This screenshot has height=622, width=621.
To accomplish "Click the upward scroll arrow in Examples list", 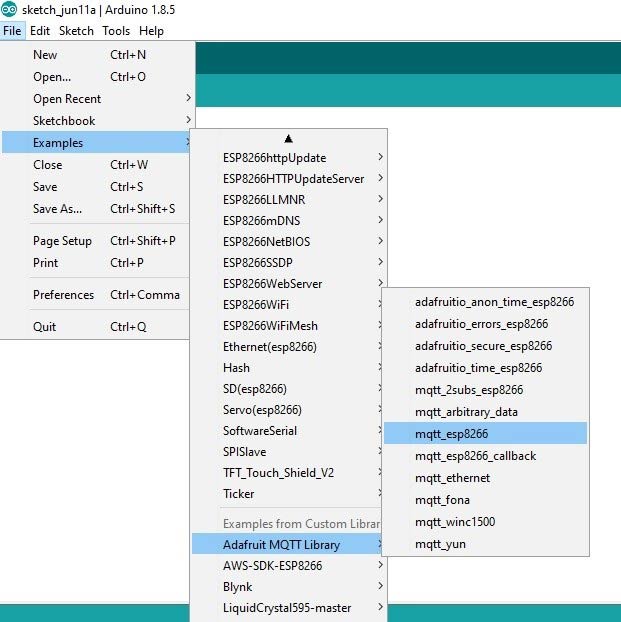I will [288, 138].
